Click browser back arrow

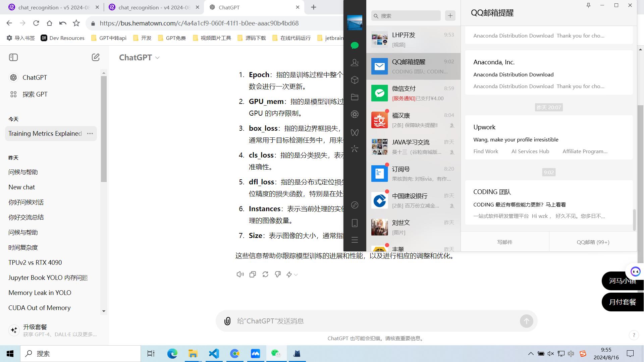9,23
